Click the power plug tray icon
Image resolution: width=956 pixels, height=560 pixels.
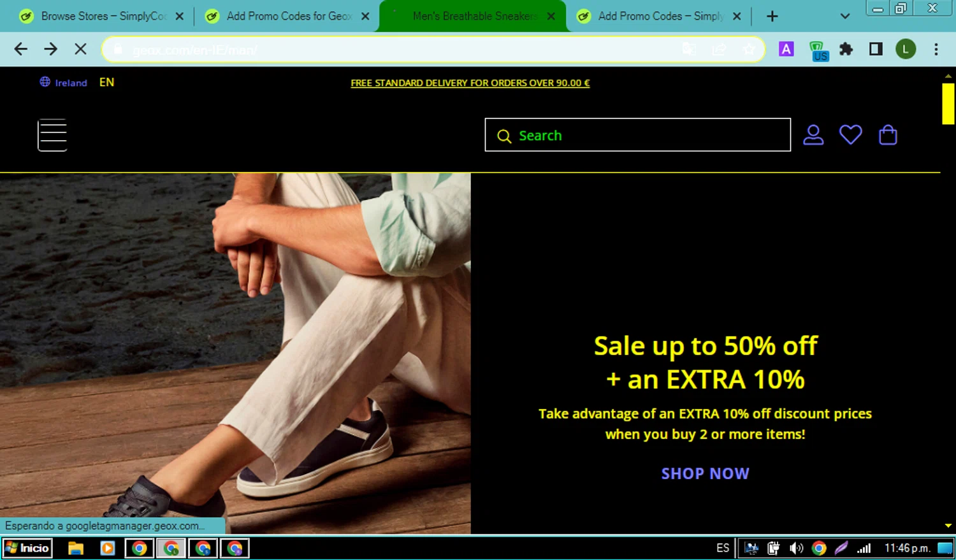pos(773,548)
